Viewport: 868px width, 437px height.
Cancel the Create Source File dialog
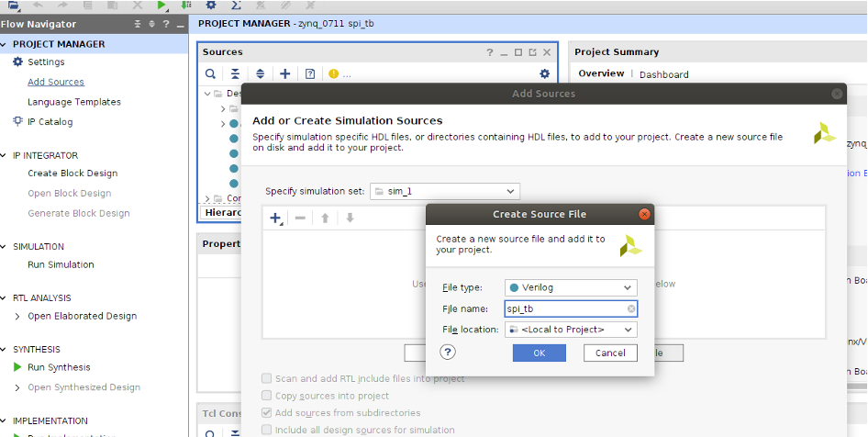pos(610,353)
